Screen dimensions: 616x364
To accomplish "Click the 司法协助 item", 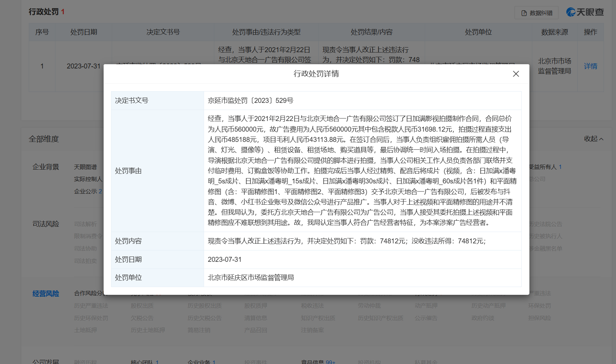I will pos(86,248).
